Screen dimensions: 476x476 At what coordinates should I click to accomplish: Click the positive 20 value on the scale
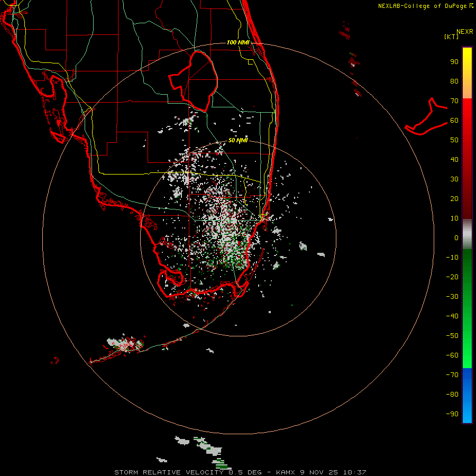pos(454,199)
